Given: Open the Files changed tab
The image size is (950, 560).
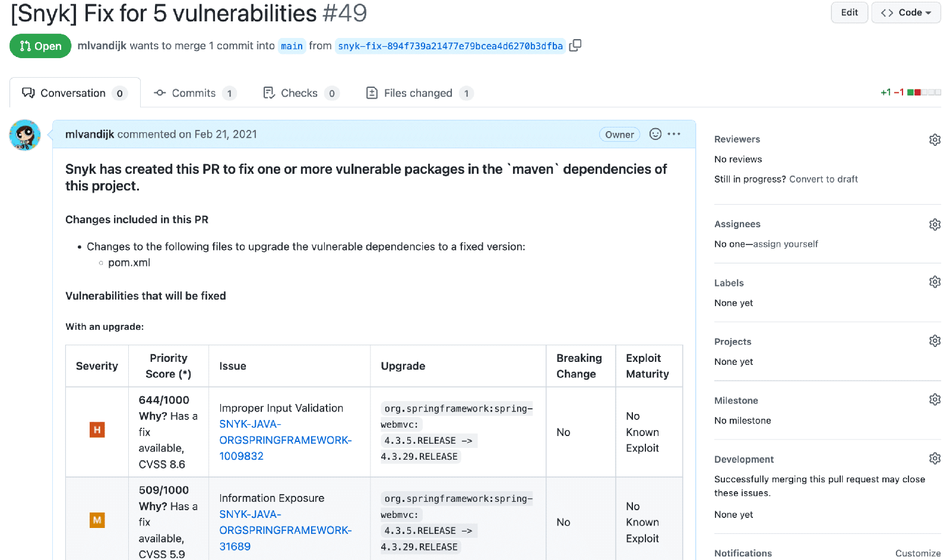Looking at the screenshot, I should [x=419, y=93].
